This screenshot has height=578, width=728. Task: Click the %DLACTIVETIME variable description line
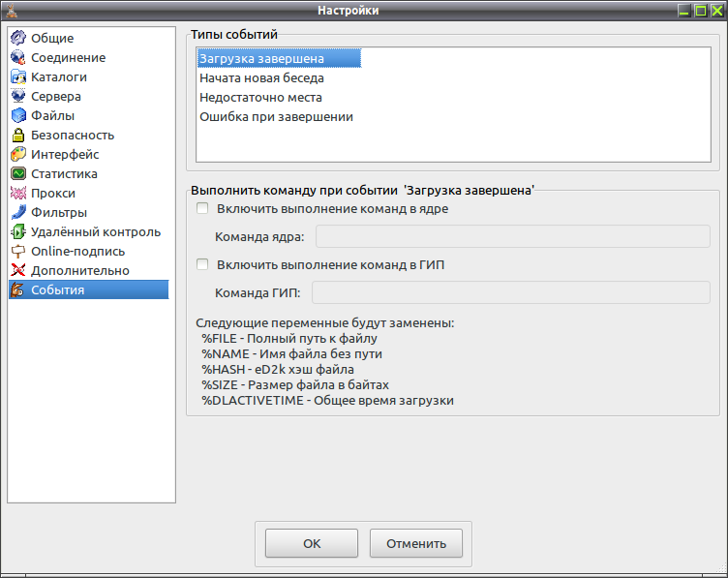tap(328, 400)
